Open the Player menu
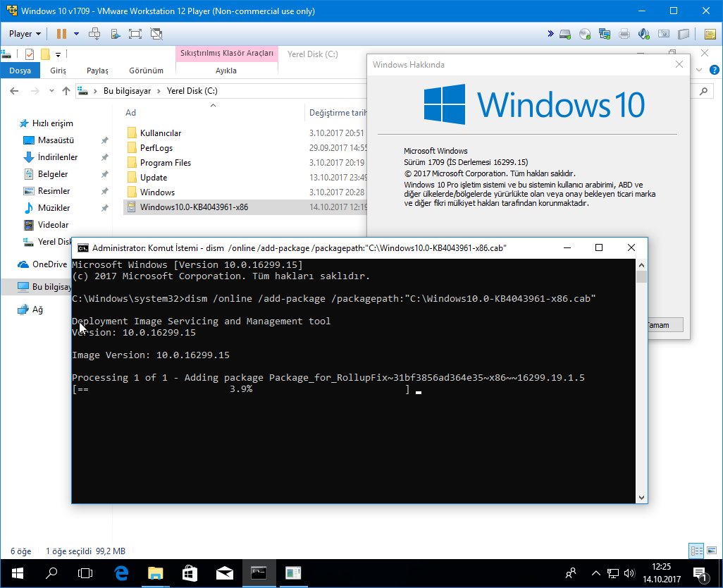 click(x=25, y=34)
